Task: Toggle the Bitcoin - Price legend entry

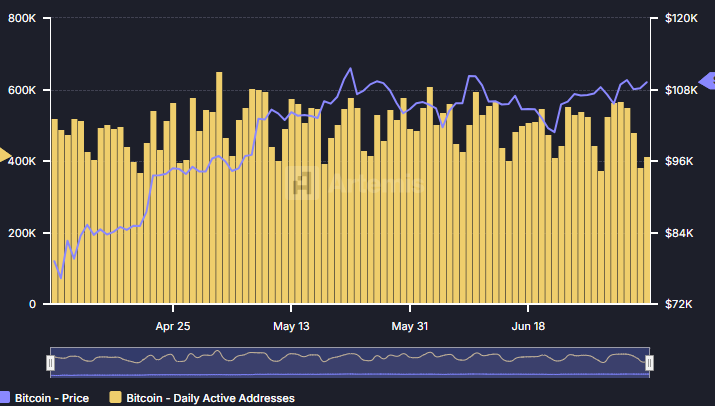Action: [x=45, y=398]
